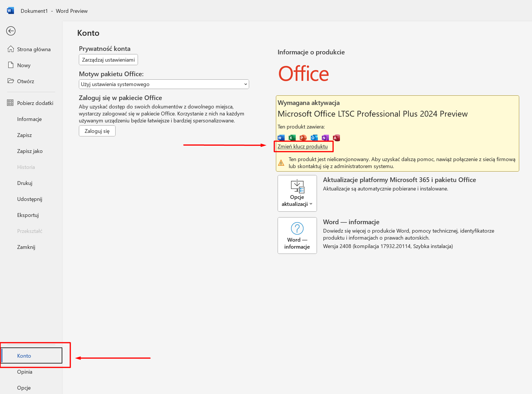Open the Informacje section
This screenshot has width=532, height=394.
(31, 119)
